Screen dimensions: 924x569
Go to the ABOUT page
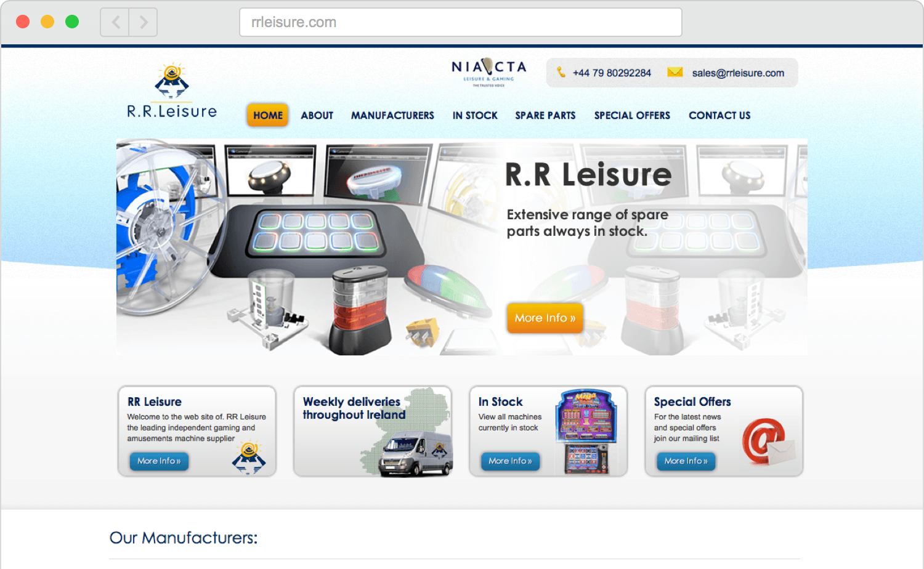pos(317,115)
